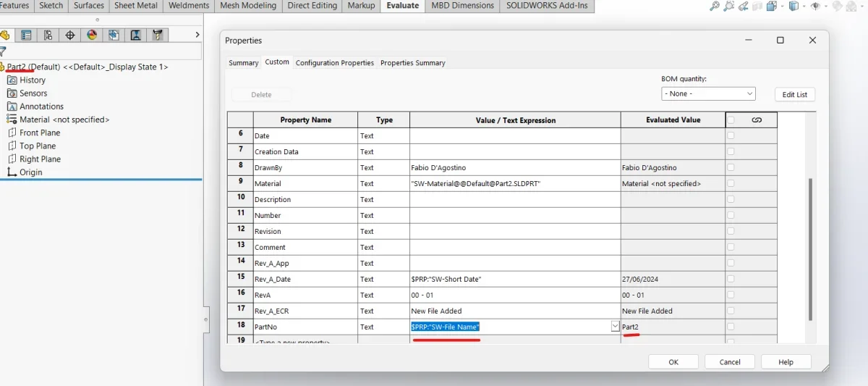Toggle the header checkbox in properties table
This screenshot has height=386, width=868.
click(731, 120)
